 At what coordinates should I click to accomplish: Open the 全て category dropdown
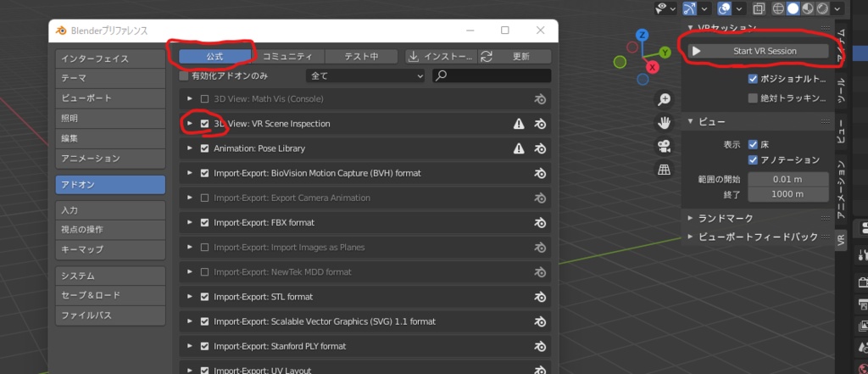[x=365, y=76]
